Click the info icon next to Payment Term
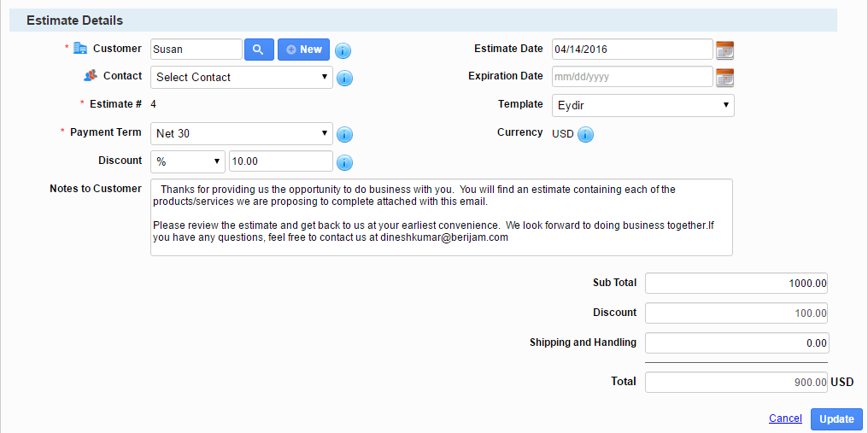Image resolution: width=868 pixels, height=433 pixels. [x=344, y=135]
